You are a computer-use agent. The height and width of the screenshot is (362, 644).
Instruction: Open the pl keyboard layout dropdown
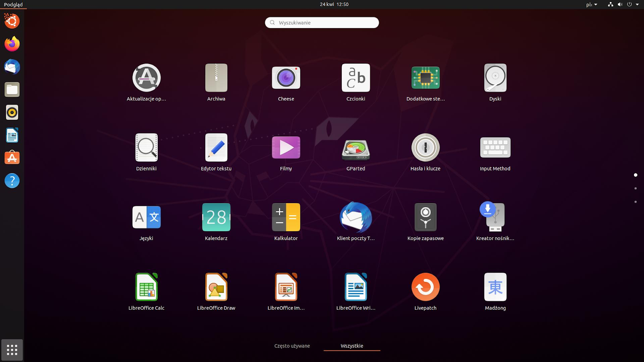[592, 4]
